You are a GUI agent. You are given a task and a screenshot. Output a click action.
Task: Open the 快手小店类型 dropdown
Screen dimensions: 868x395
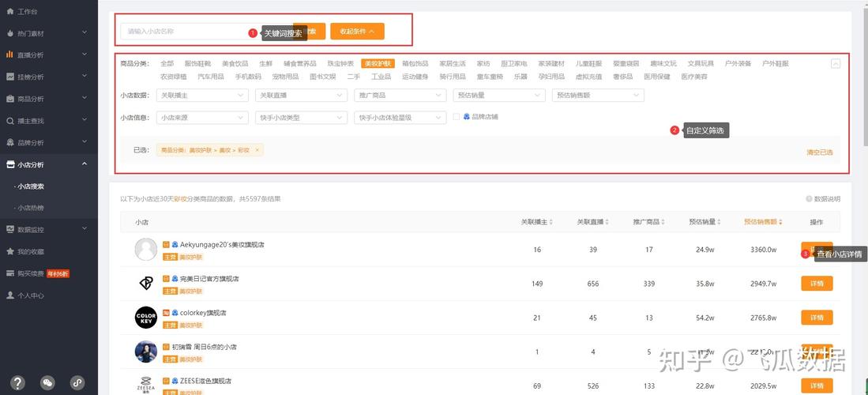pyautogui.click(x=301, y=118)
